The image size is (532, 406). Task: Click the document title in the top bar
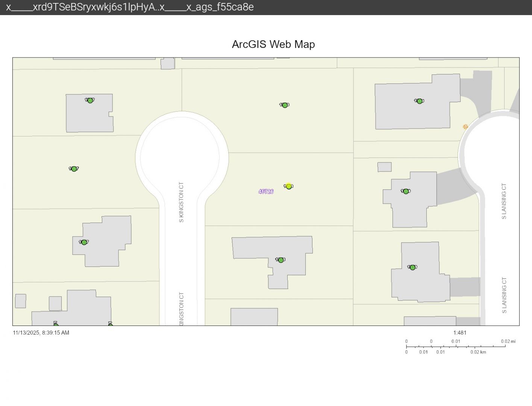tap(130, 7)
